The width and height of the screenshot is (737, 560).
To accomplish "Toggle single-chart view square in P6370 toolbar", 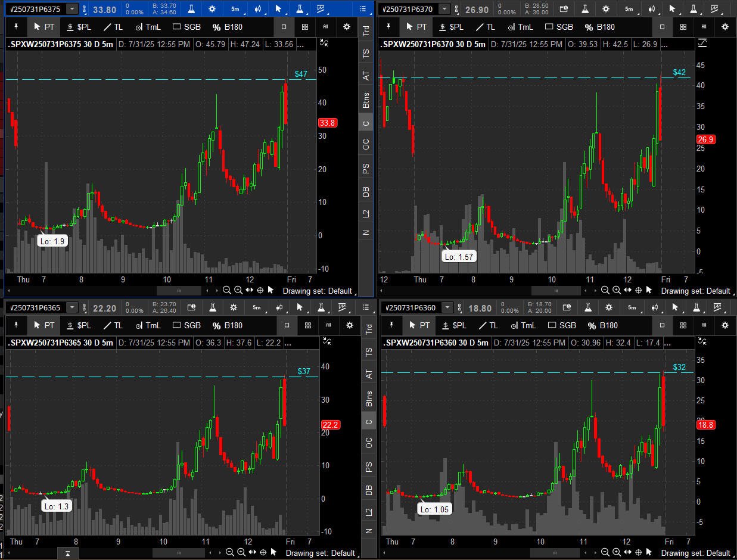I will pos(662,27).
